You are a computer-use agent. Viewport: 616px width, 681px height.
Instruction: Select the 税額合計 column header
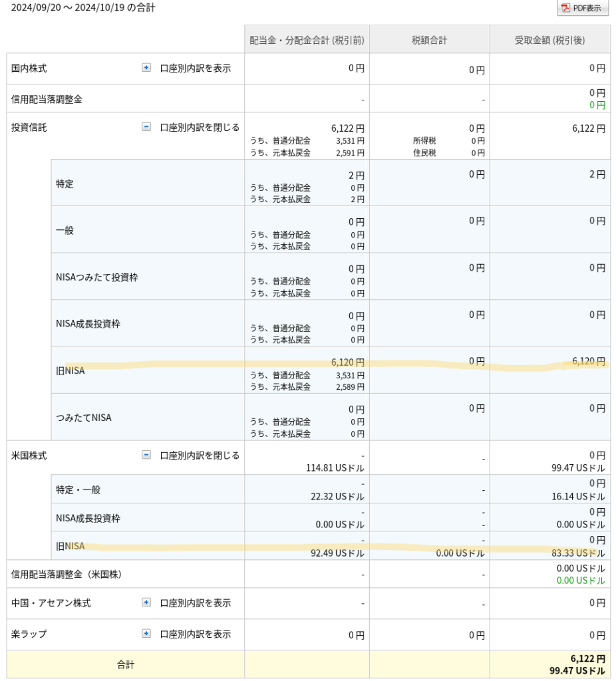pyautogui.click(x=429, y=40)
